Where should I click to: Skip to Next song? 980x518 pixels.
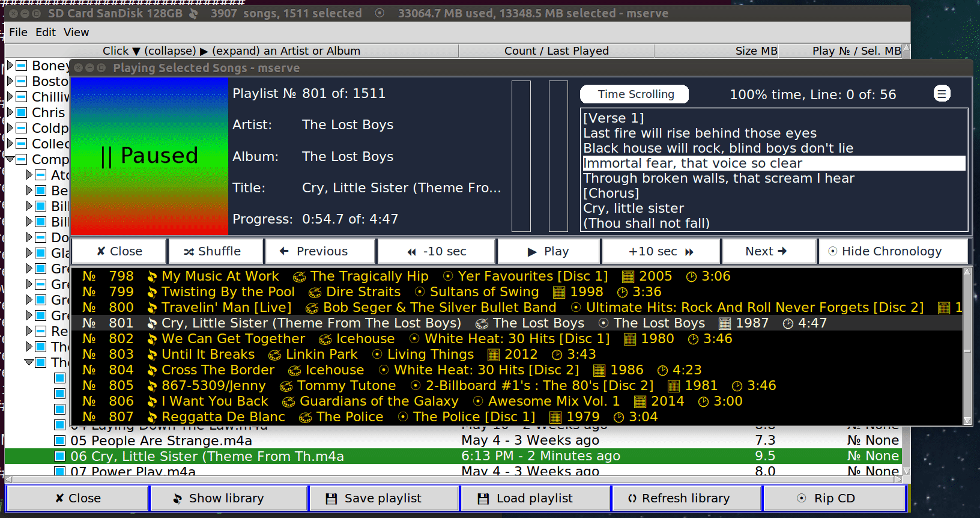tap(769, 251)
